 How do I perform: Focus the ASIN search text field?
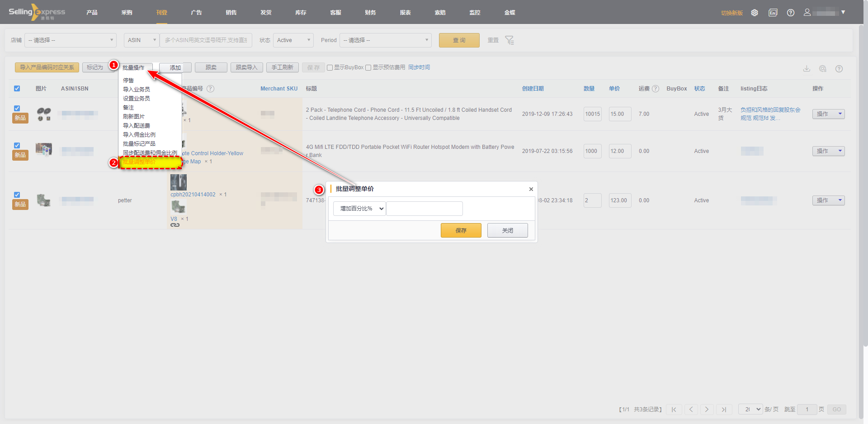(206, 40)
